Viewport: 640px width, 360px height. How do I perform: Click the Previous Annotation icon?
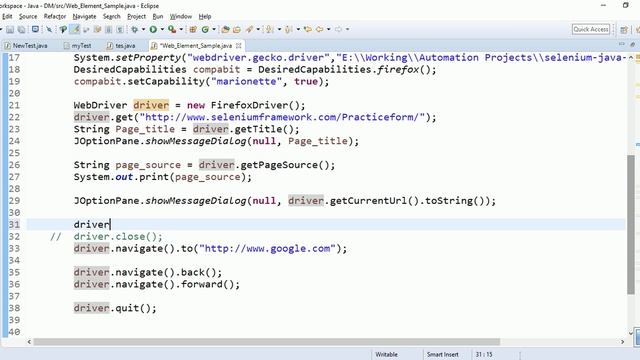click(289, 29)
